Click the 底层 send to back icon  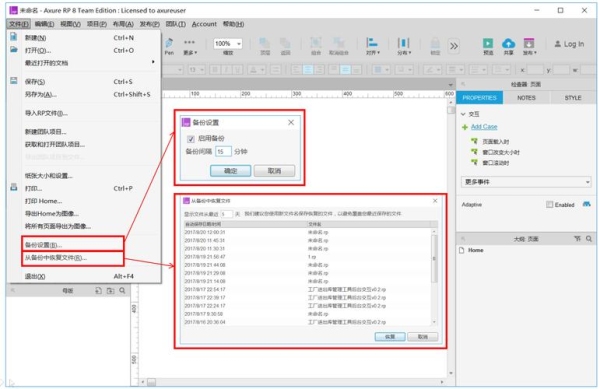[285, 46]
